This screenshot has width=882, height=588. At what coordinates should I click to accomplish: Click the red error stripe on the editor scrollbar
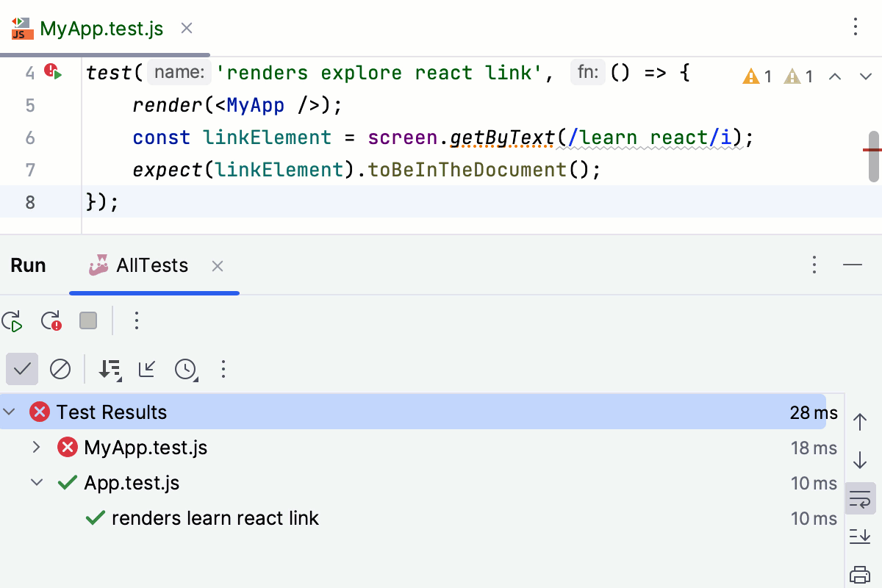click(874, 150)
